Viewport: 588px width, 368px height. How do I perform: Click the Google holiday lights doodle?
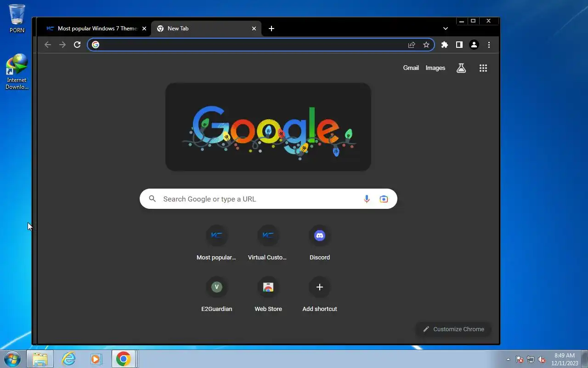coord(268,127)
